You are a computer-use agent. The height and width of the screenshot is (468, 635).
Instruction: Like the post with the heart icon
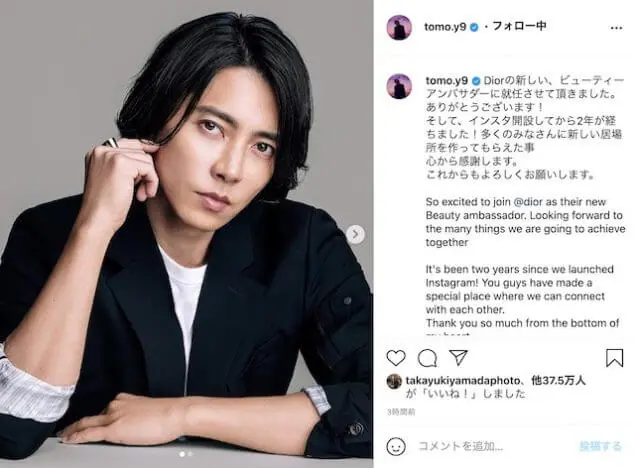(396, 358)
